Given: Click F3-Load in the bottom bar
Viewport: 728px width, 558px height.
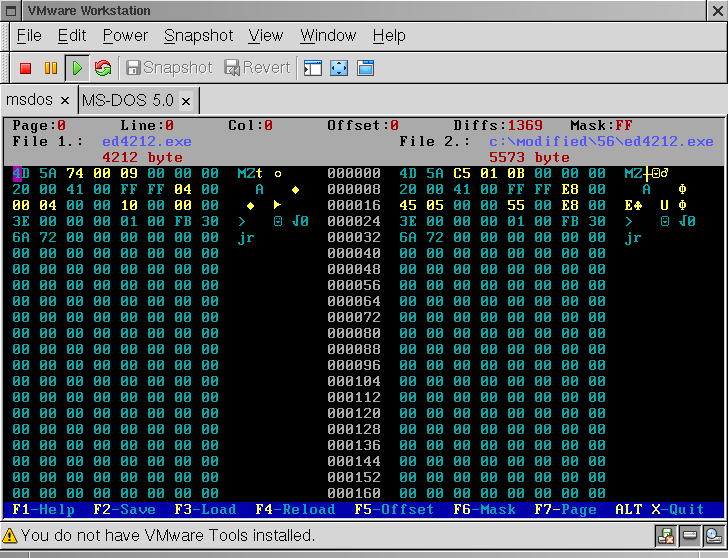Looking at the screenshot, I should [205, 509].
